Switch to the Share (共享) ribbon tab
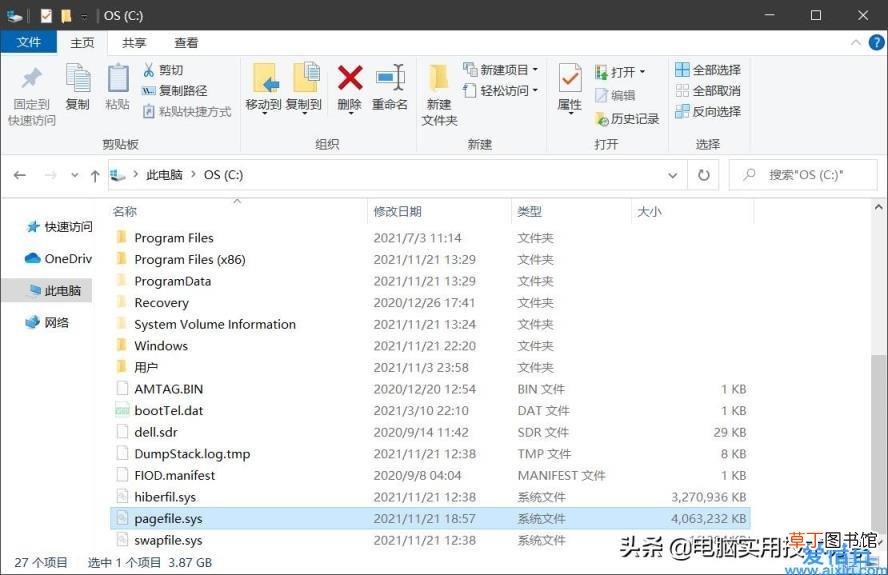The height and width of the screenshot is (575, 888). [x=134, y=42]
